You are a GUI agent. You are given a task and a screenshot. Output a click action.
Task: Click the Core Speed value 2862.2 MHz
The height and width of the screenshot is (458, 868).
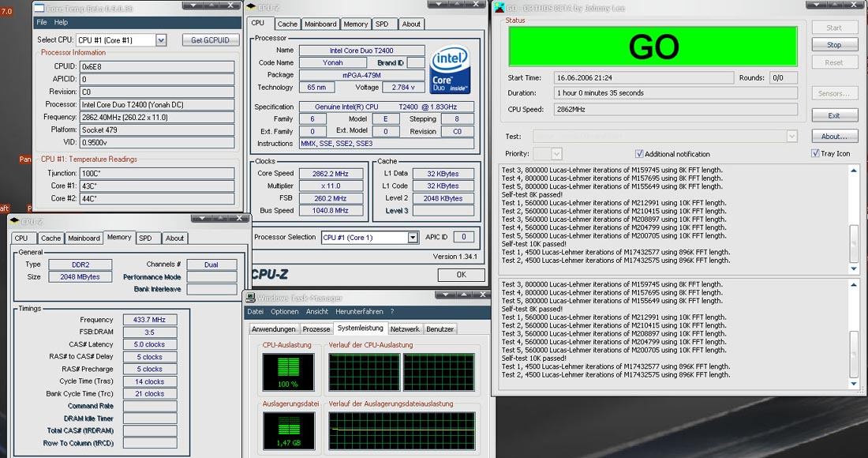331,174
